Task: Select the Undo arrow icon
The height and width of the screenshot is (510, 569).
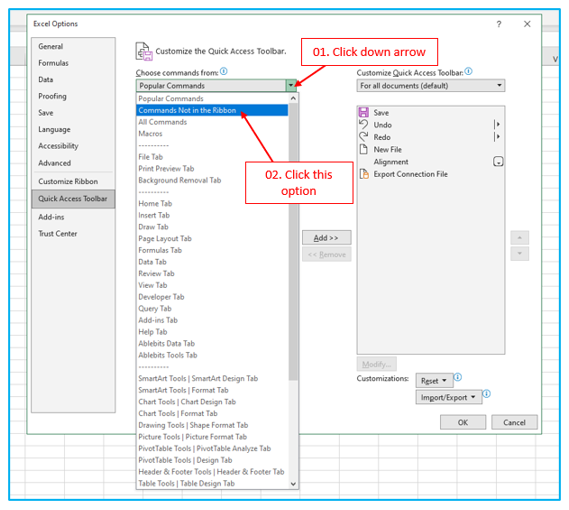Action: [364, 125]
